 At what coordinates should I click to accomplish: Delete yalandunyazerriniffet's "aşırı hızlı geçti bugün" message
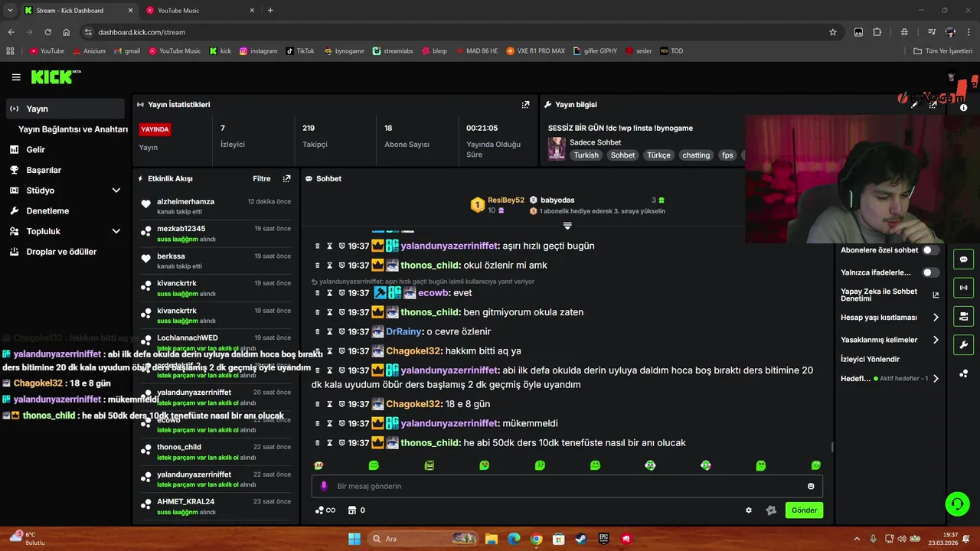click(x=318, y=246)
